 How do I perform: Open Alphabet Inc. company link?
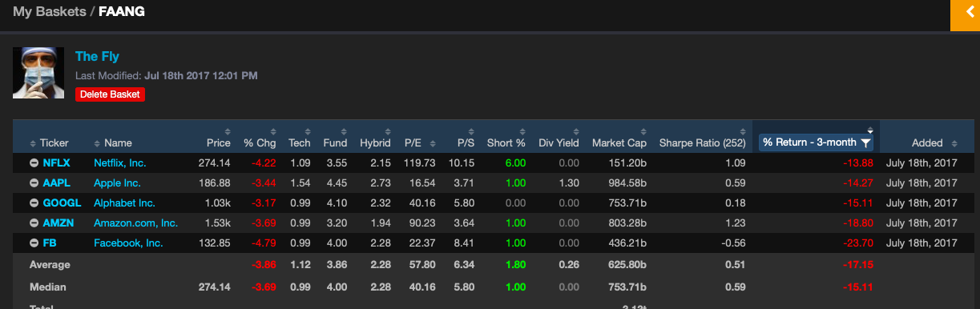(124, 203)
